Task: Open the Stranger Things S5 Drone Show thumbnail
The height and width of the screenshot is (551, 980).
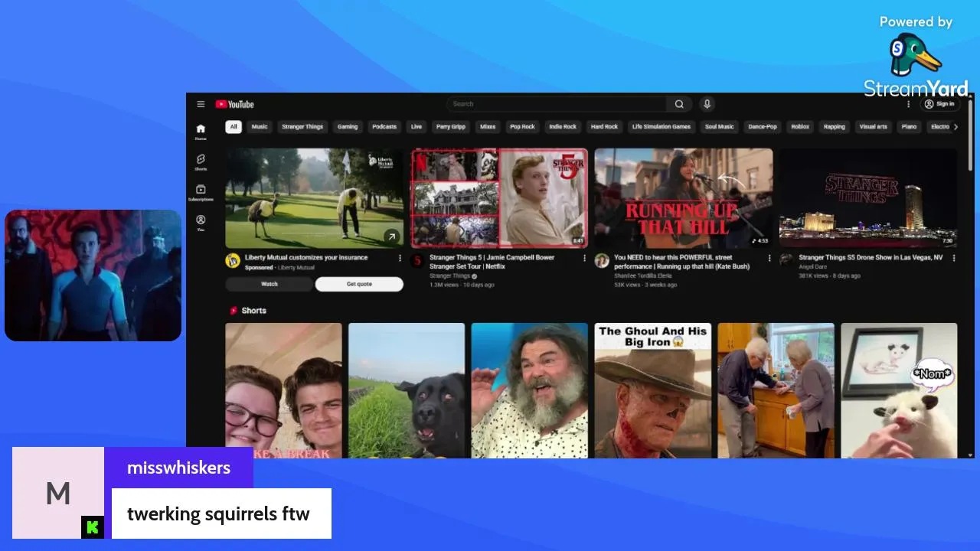Action: click(868, 197)
